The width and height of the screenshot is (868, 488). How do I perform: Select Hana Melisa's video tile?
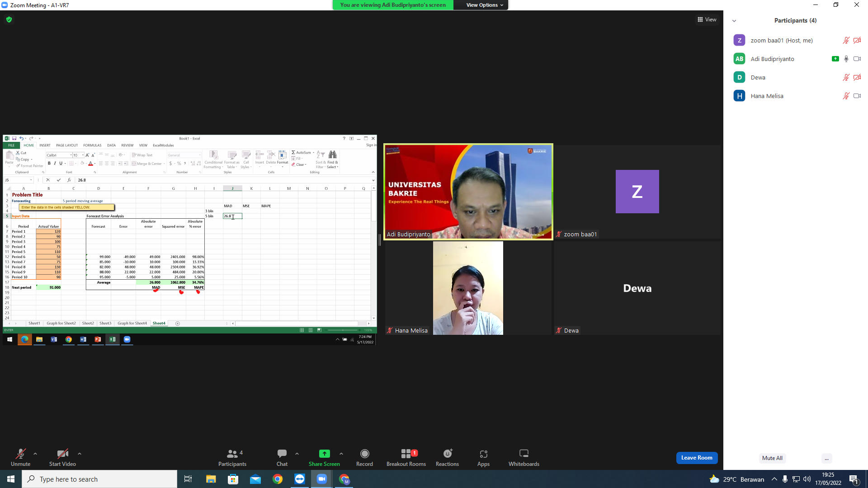(468, 288)
